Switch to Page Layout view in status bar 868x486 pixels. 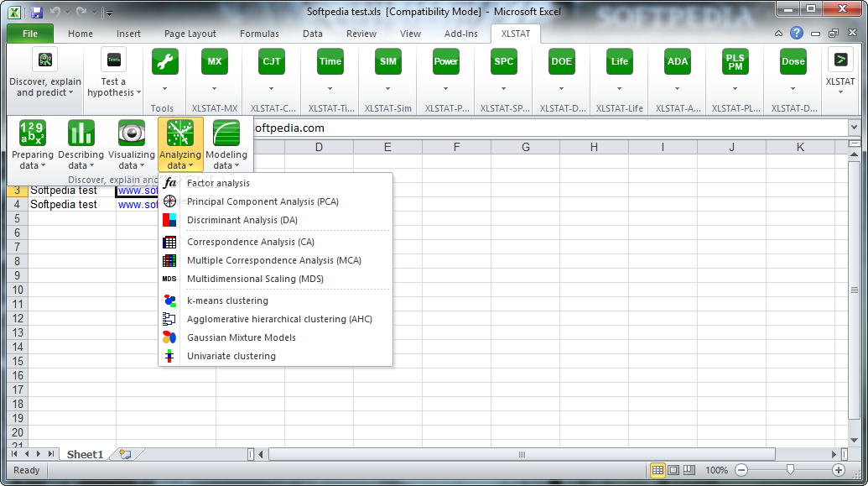pos(673,470)
